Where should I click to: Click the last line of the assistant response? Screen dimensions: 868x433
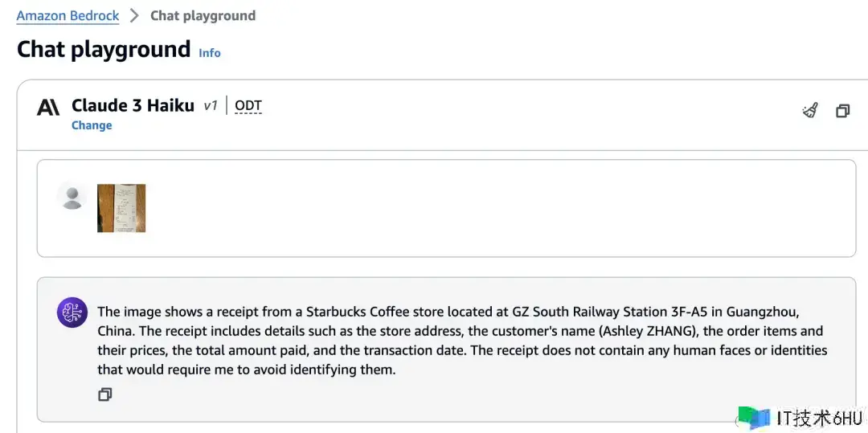pos(247,370)
